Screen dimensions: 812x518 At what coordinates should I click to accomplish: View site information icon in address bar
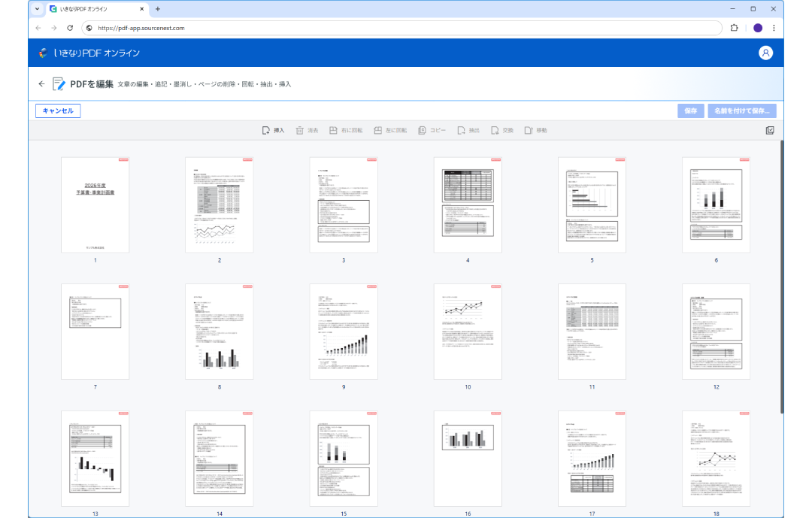tap(89, 28)
